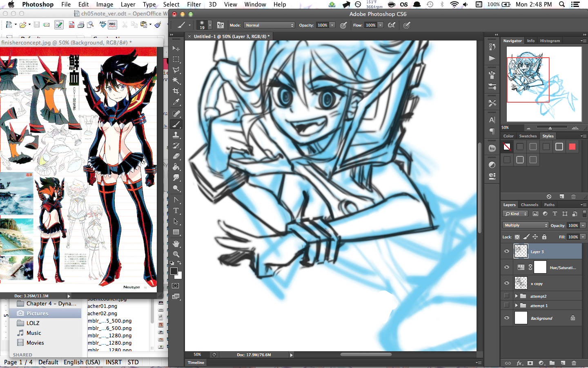Hide Layer 3 visibility eye
This screenshot has width=588, height=368.
pos(507,251)
